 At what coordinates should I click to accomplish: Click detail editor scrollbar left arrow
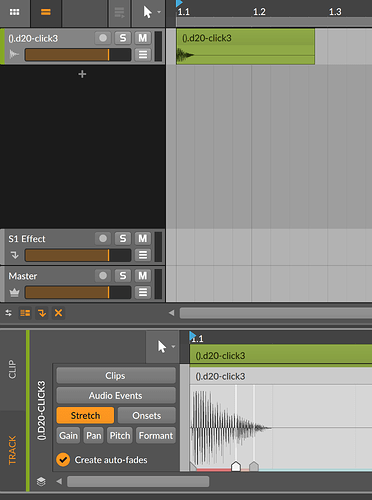point(59,482)
